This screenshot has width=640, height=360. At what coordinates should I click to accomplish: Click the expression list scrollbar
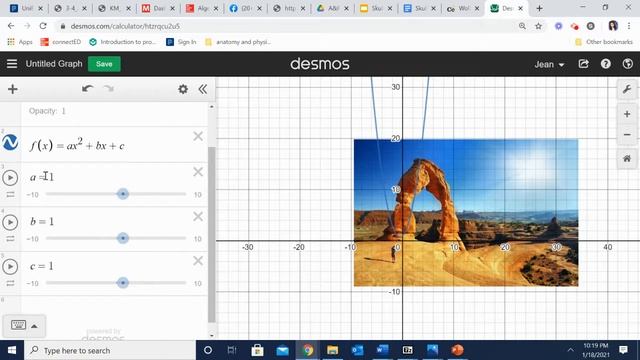point(211,235)
